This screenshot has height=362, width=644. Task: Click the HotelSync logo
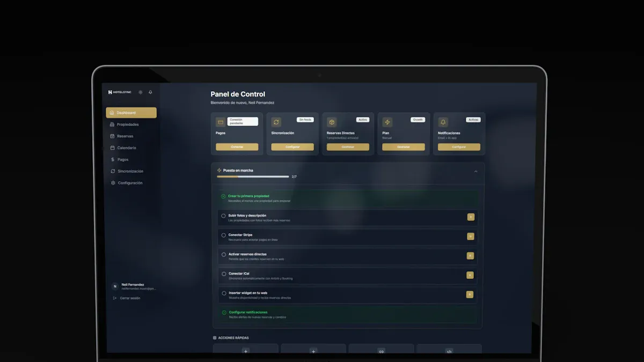[x=120, y=92]
